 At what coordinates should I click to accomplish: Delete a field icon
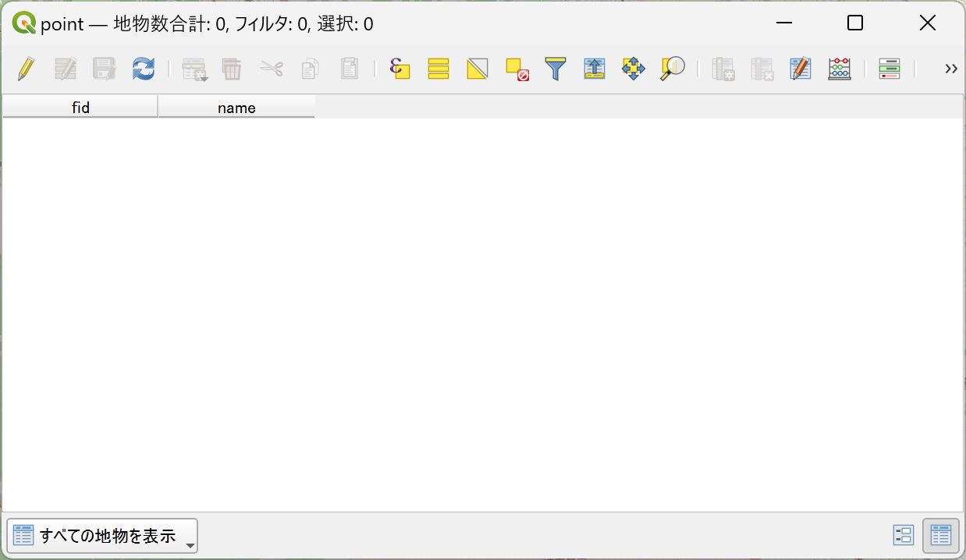click(x=762, y=69)
